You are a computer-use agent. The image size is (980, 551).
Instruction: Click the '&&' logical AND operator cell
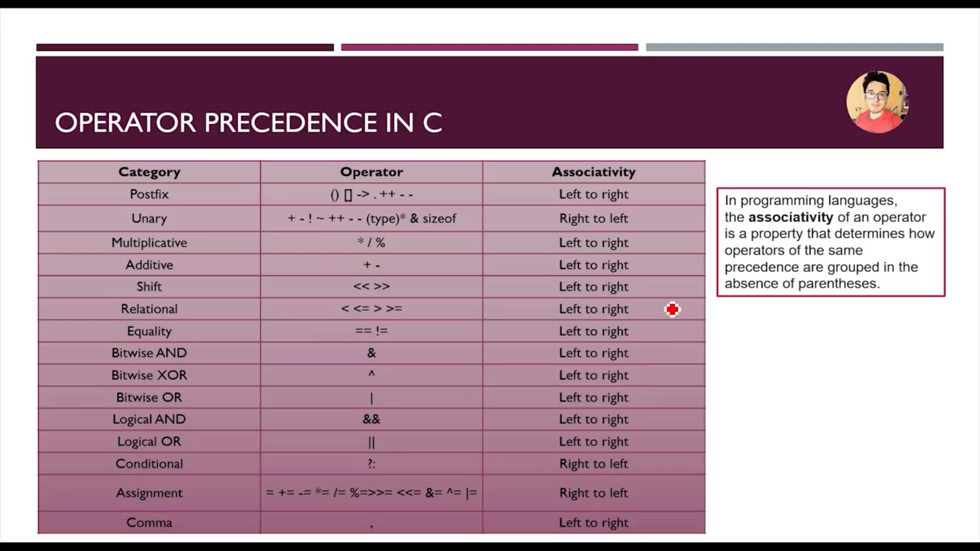coord(371,419)
